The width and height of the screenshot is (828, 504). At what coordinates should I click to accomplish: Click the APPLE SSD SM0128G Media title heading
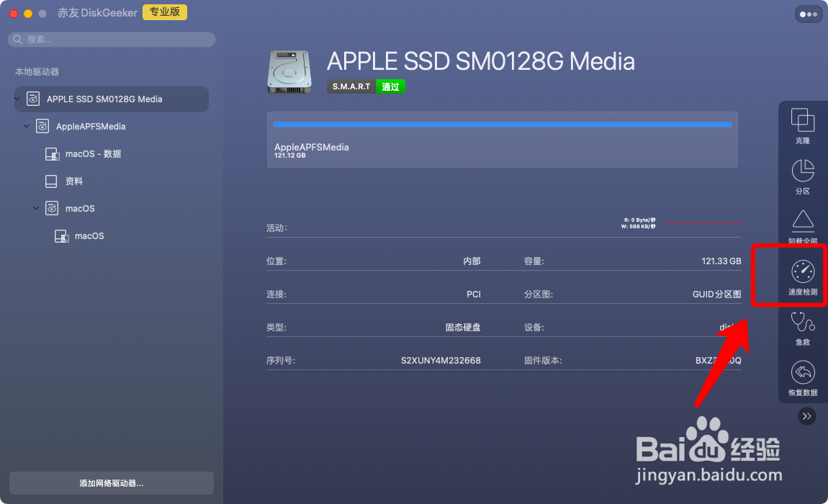pyautogui.click(x=480, y=61)
